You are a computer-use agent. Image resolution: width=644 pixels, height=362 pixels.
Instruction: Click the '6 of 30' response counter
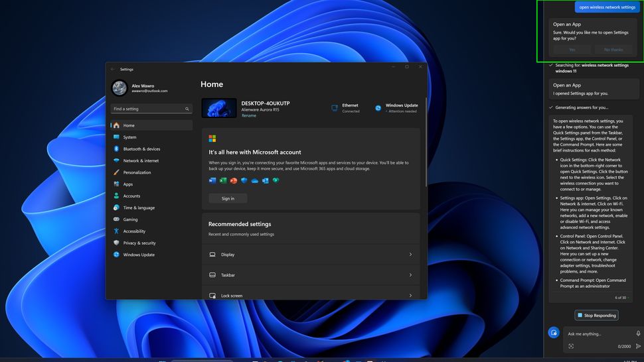point(621,298)
